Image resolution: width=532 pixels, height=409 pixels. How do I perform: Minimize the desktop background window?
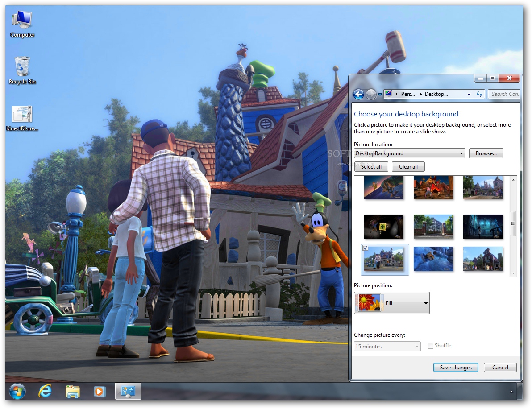click(x=480, y=78)
